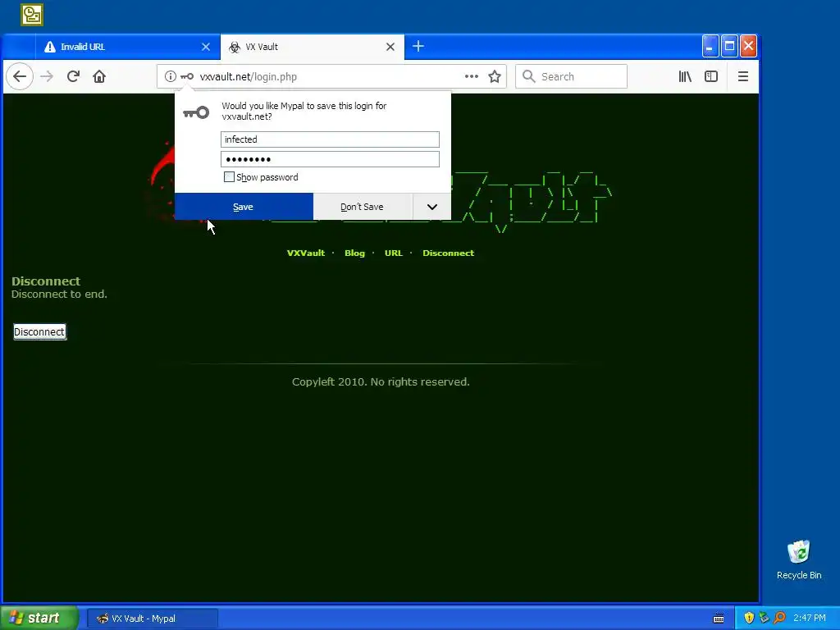
Task: Show site information via the info icon
Action: tap(171, 76)
